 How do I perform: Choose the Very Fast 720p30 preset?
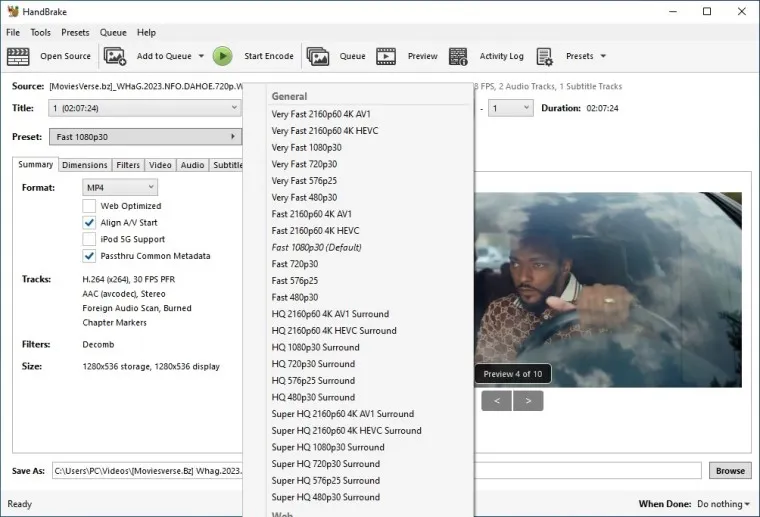coord(304,164)
